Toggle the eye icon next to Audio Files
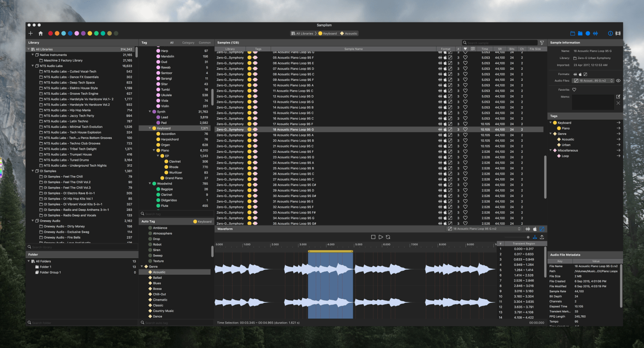The width and height of the screenshot is (644, 348). click(618, 81)
